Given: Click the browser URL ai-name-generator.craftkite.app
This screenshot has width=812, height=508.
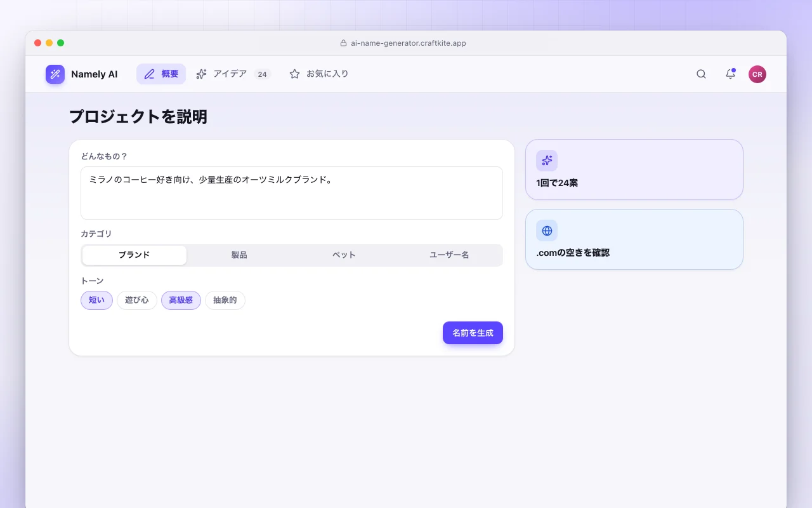Looking at the screenshot, I should point(409,43).
